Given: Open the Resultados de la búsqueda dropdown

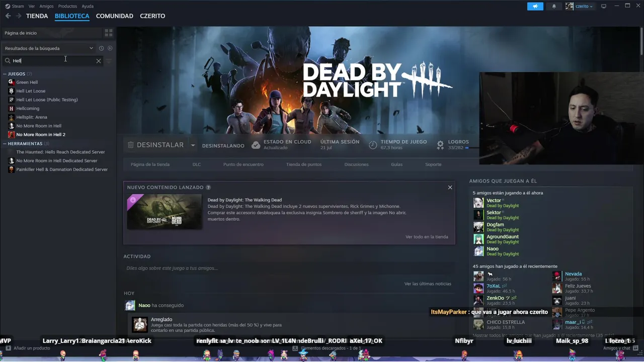Looking at the screenshot, I should [49, 48].
